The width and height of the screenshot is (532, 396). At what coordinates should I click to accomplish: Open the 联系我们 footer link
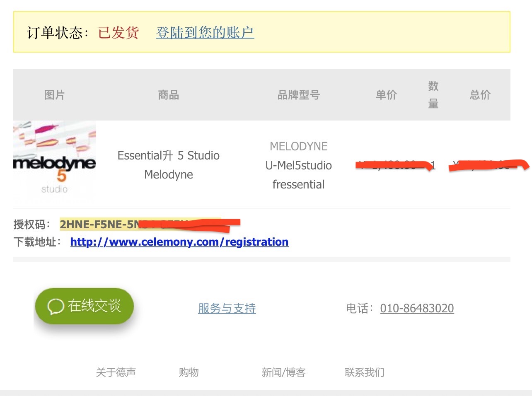coord(365,372)
